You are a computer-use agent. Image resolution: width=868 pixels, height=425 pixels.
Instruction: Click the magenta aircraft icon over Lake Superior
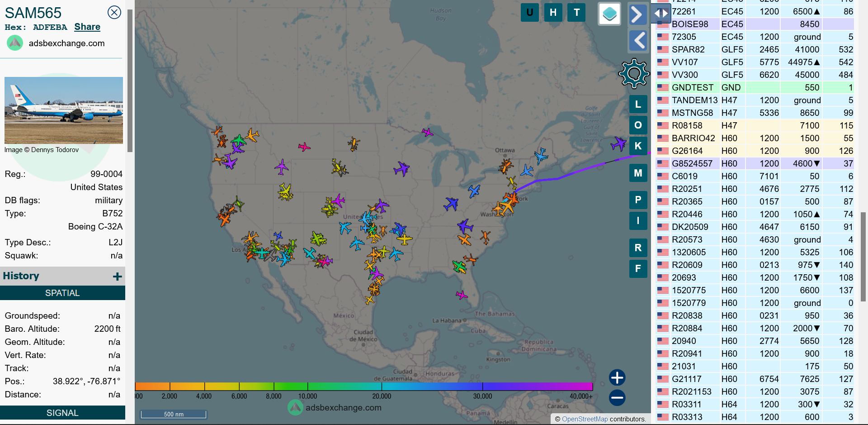click(x=427, y=132)
